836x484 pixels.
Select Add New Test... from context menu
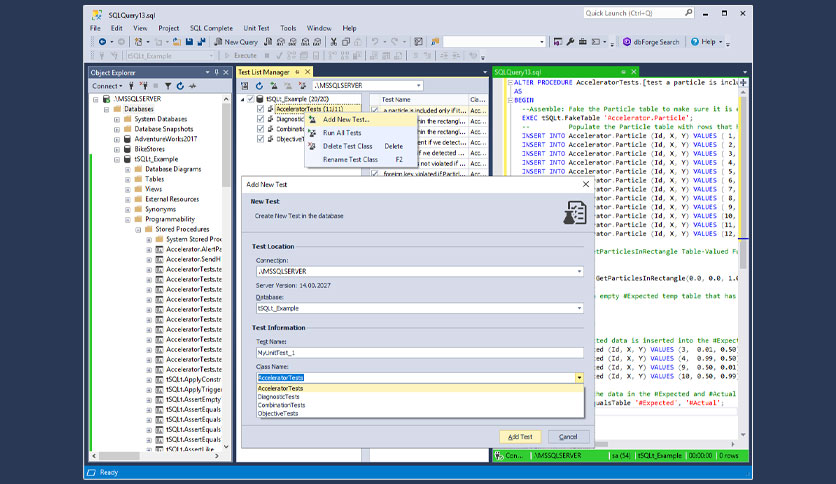(x=360, y=119)
